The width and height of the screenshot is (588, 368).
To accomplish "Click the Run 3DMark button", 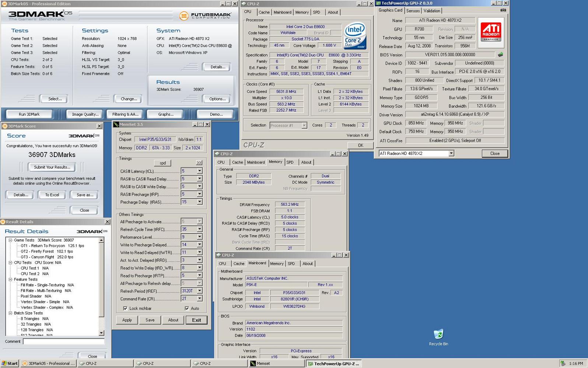I will point(29,114).
